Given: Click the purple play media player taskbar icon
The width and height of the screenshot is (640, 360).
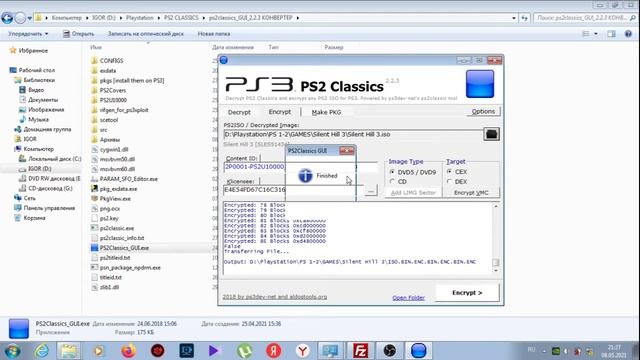Looking at the screenshot, I should coord(213,351).
